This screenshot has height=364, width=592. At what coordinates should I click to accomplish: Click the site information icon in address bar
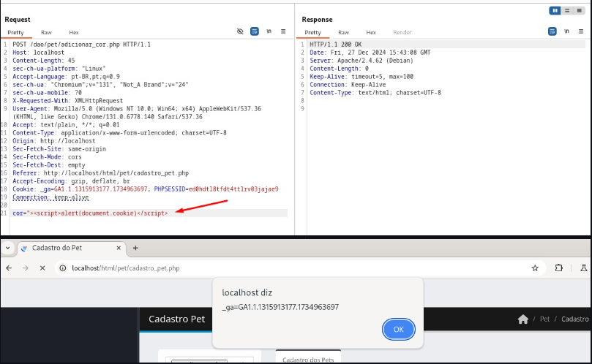[x=63, y=268]
